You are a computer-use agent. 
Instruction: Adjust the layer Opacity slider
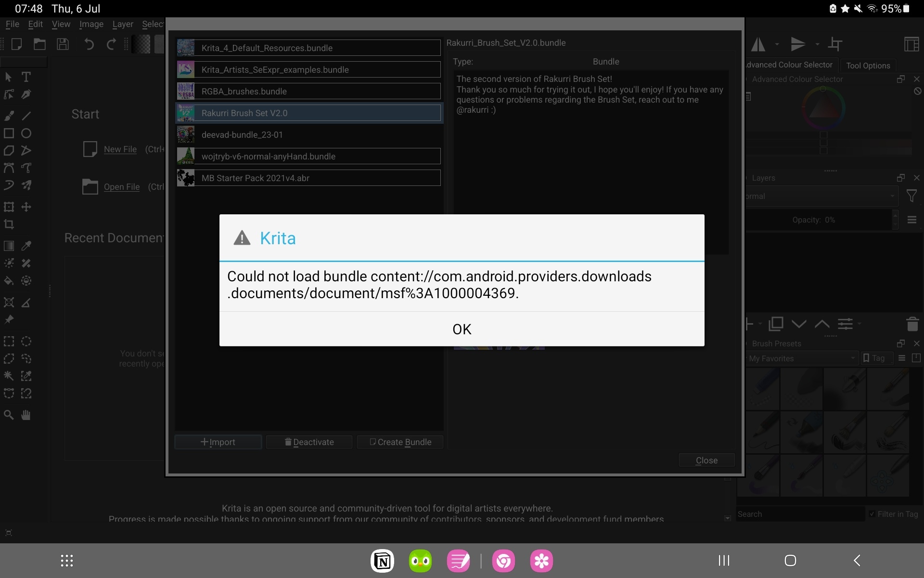[818, 220]
